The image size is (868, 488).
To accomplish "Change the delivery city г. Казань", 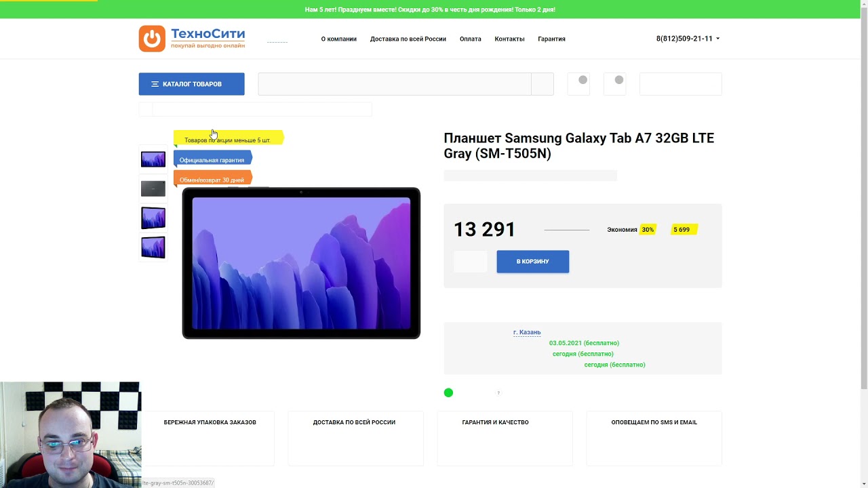I will [x=527, y=332].
